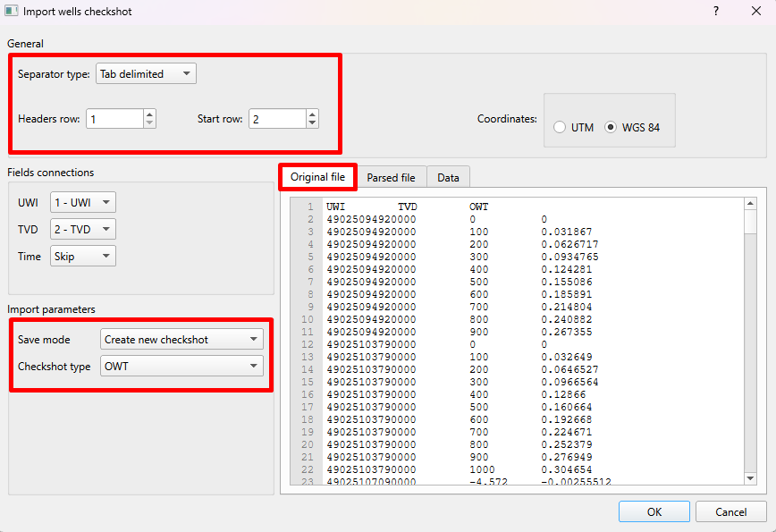The image size is (776, 532).
Task: Select the UTM coordinates option
Action: coord(560,126)
